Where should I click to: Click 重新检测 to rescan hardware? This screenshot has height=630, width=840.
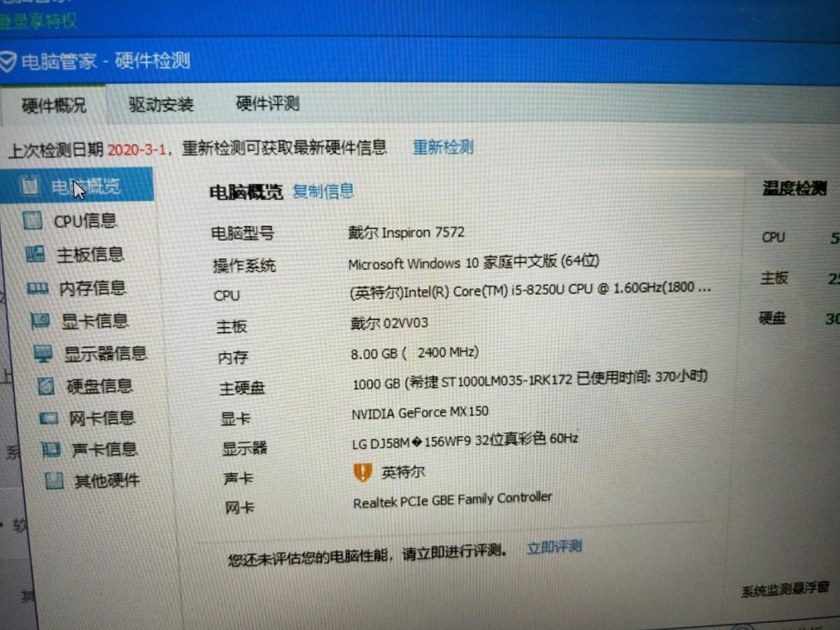[442, 147]
